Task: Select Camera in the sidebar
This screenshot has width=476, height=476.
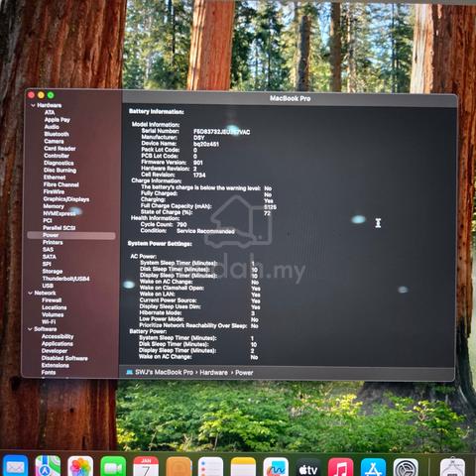Action: coord(54,141)
